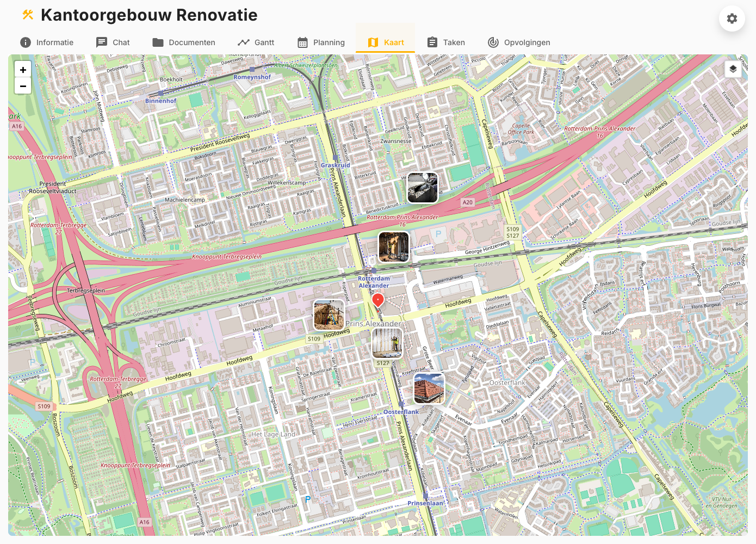Screen dimensions: 756x544
Task: Click the Rotterdam Alexander station label
Action: [374, 282]
